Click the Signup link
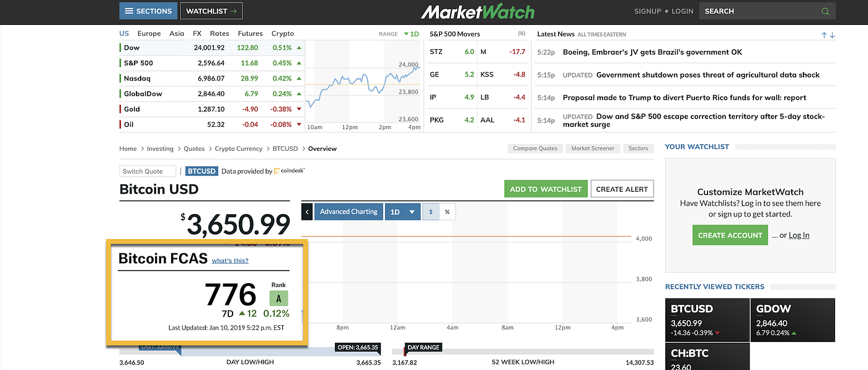This screenshot has width=868, height=370. point(648,11)
